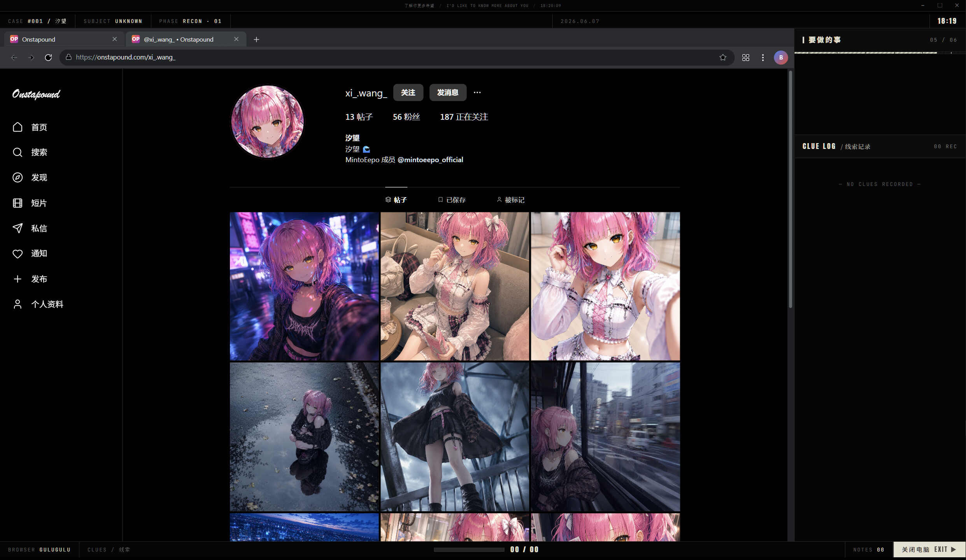
Task: Switch to the first Onstapound browser tab
Action: pyautogui.click(x=64, y=39)
